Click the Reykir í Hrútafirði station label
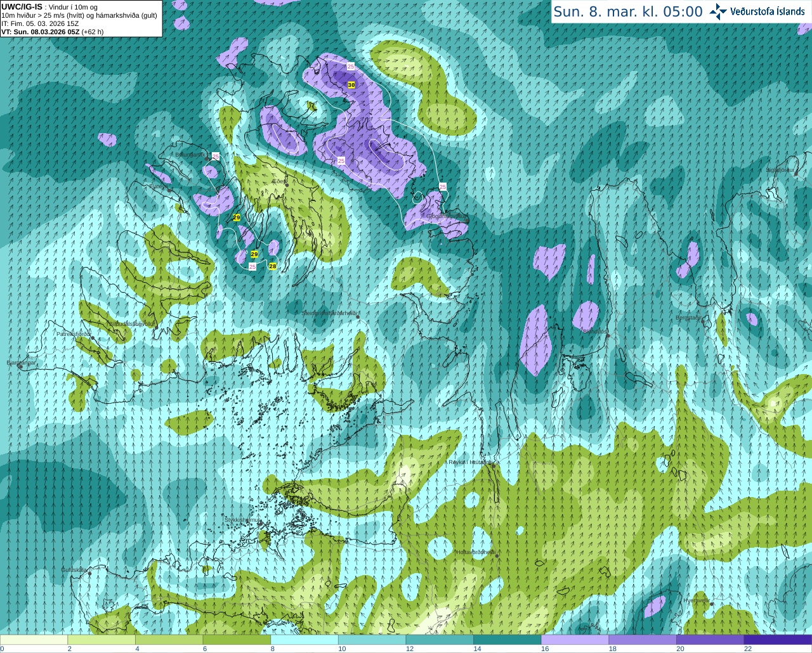 click(x=471, y=462)
